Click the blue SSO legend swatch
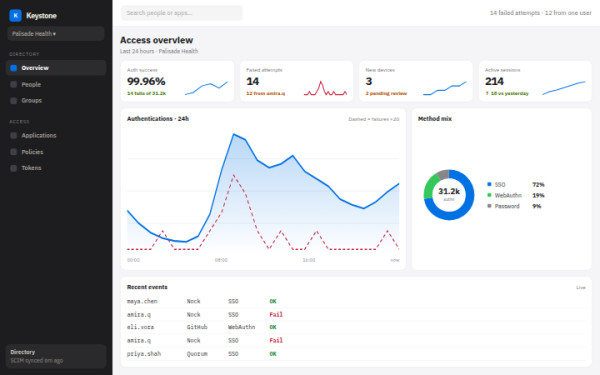Image resolution: width=600 pixels, height=375 pixels. [489, 184]
